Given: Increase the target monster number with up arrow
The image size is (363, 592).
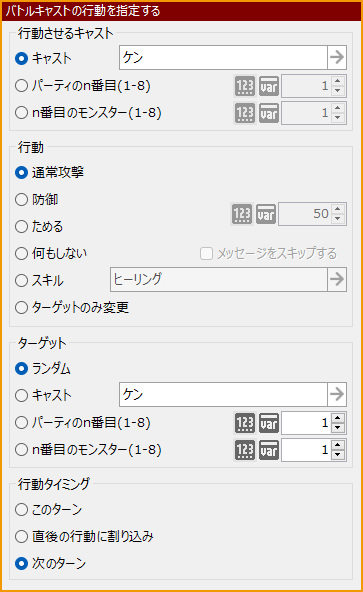Looking at the screenshot, I should click(x=338, y=445).
